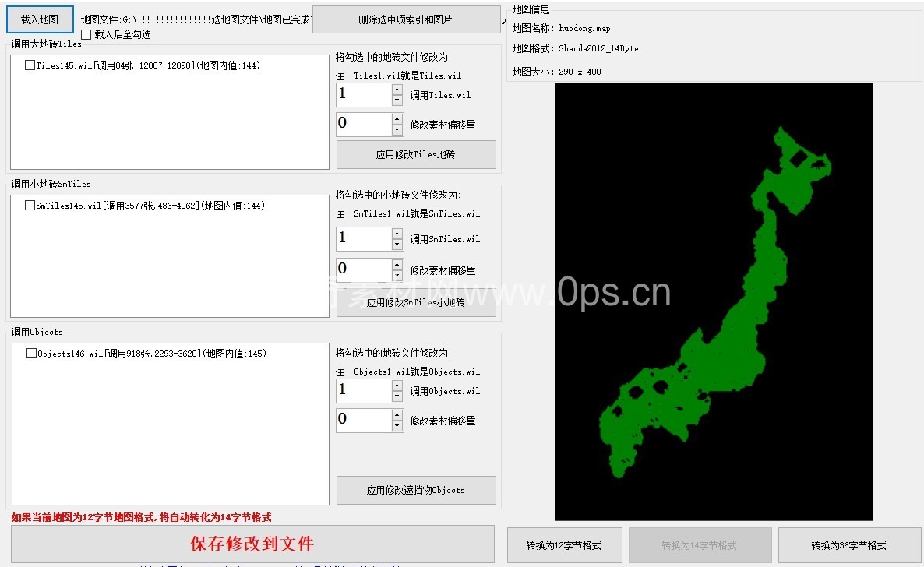Click the 应用修改Tiles地砖 button
Viewport: 924px width, 567px height.
tap(416, 154)
